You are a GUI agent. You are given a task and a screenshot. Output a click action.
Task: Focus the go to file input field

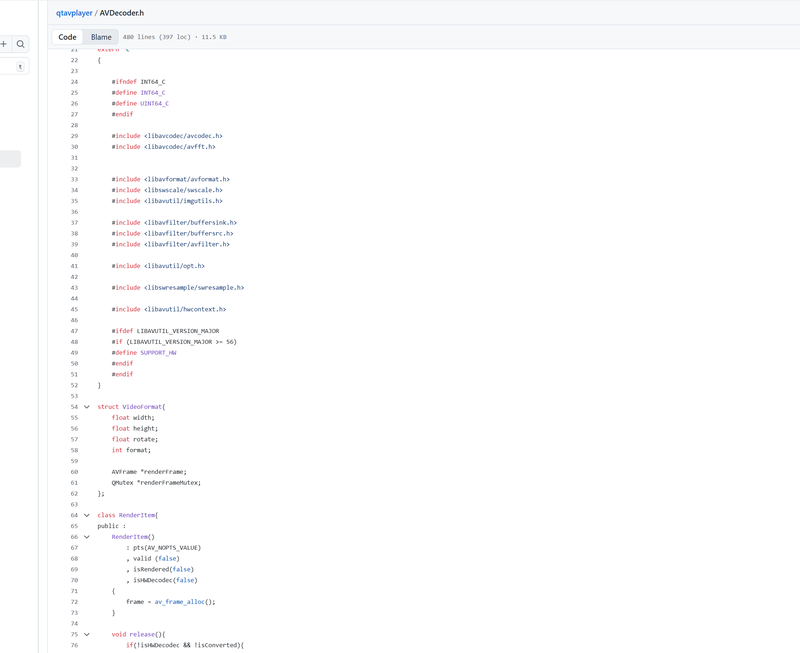pos(12,67)
